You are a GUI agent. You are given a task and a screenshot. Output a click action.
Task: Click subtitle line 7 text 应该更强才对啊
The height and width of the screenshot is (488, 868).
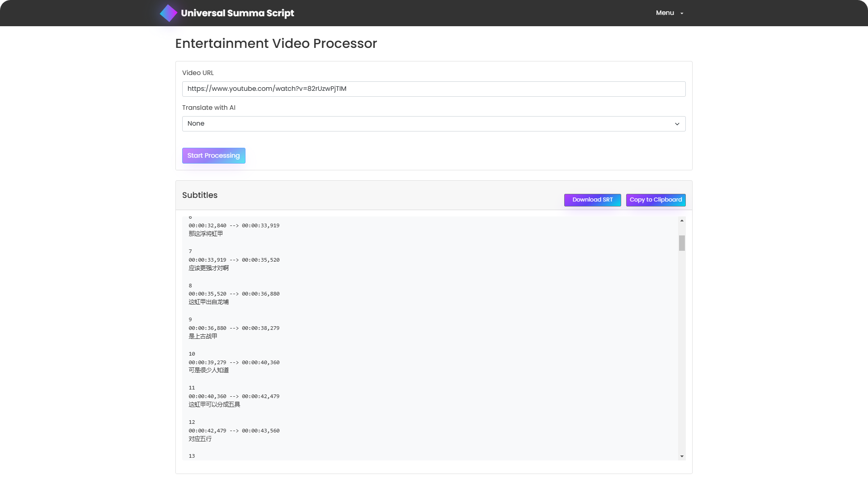coord(208,268)
